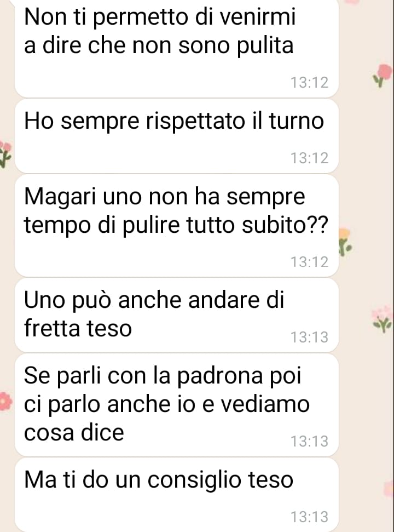Tap the 'Ho sempre rispettato il turno' message
The height and width of the screenshot is (532, 394).
177,136
